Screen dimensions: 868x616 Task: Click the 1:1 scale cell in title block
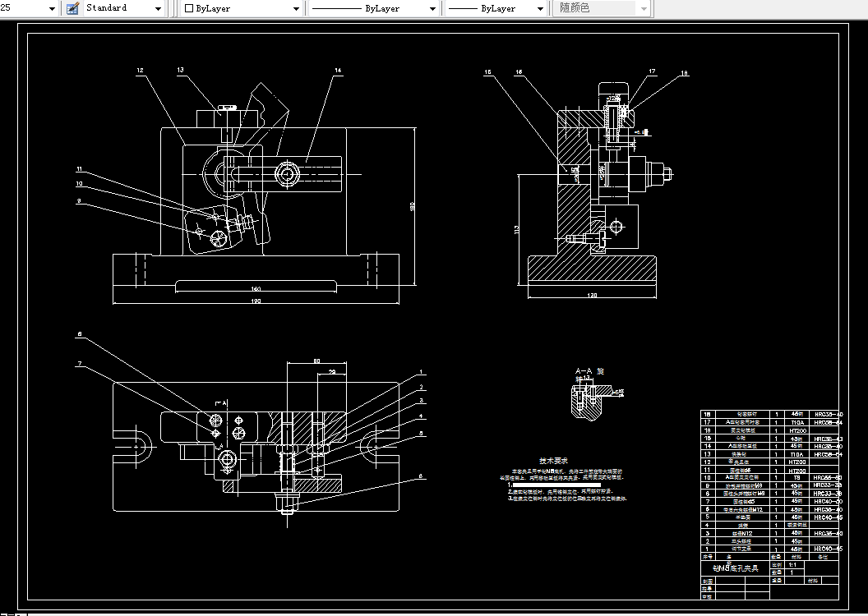tap(792, 565)
